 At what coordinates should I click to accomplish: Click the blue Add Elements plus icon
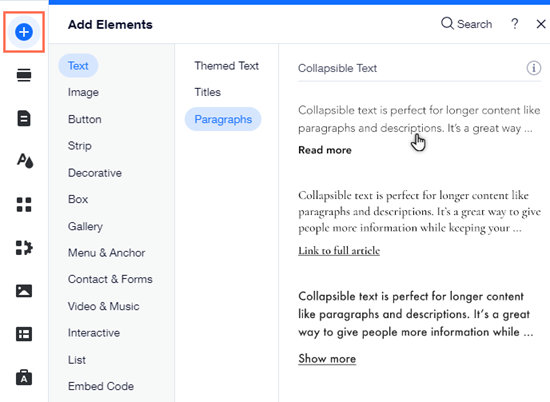(24, 32)
